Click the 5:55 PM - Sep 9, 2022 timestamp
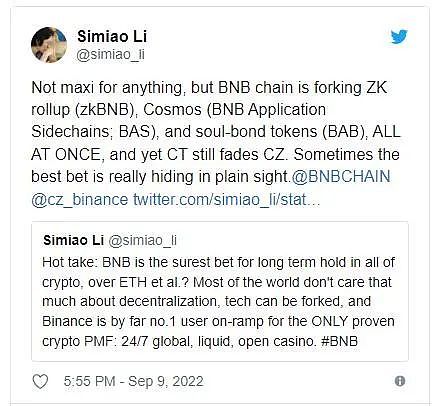This screenshot has width=434, height=406. tap(133, 381)
